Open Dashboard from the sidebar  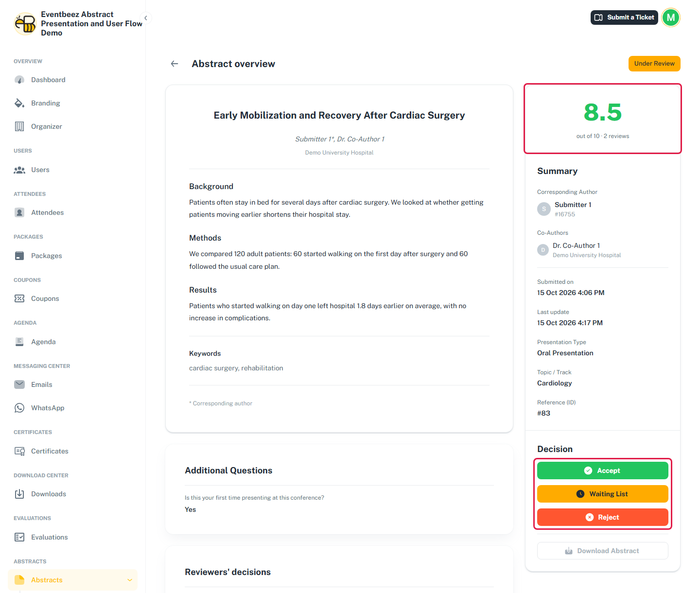click(x=73, y=80)
